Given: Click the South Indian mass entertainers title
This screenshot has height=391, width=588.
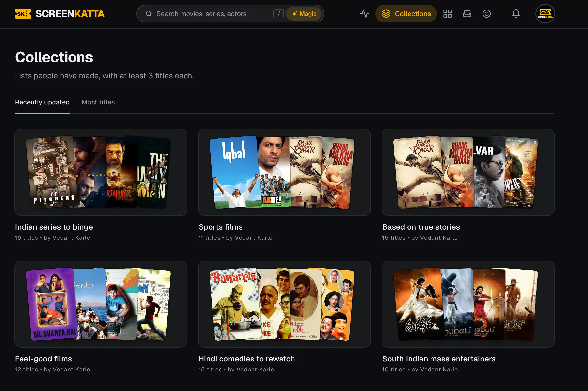Looking at the screenshot, I should tap(439, 359).
